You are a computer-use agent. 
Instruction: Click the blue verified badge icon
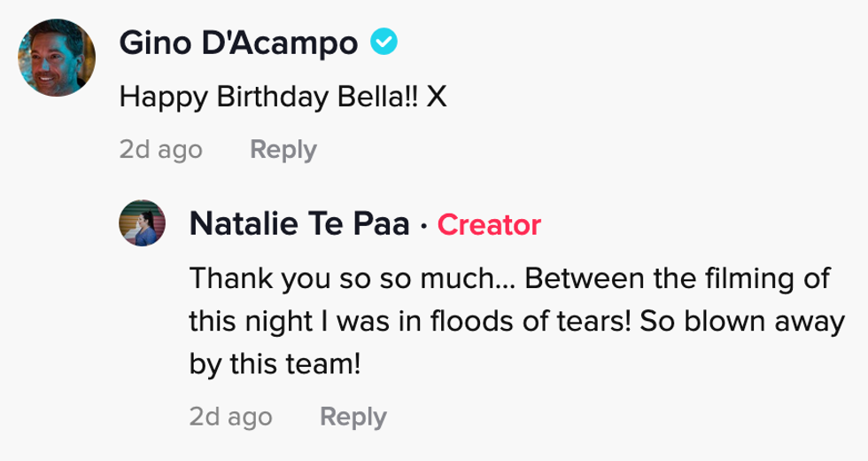point(384,41)
